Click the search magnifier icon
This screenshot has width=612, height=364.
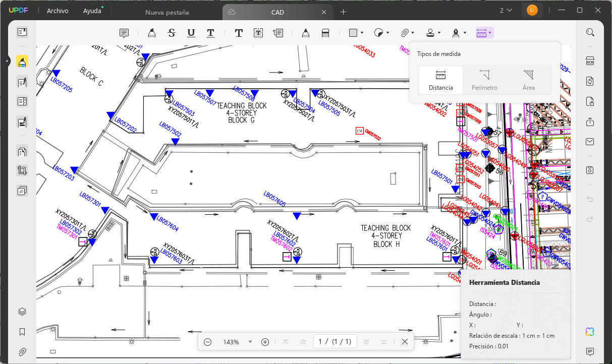[x=590, y=32]
